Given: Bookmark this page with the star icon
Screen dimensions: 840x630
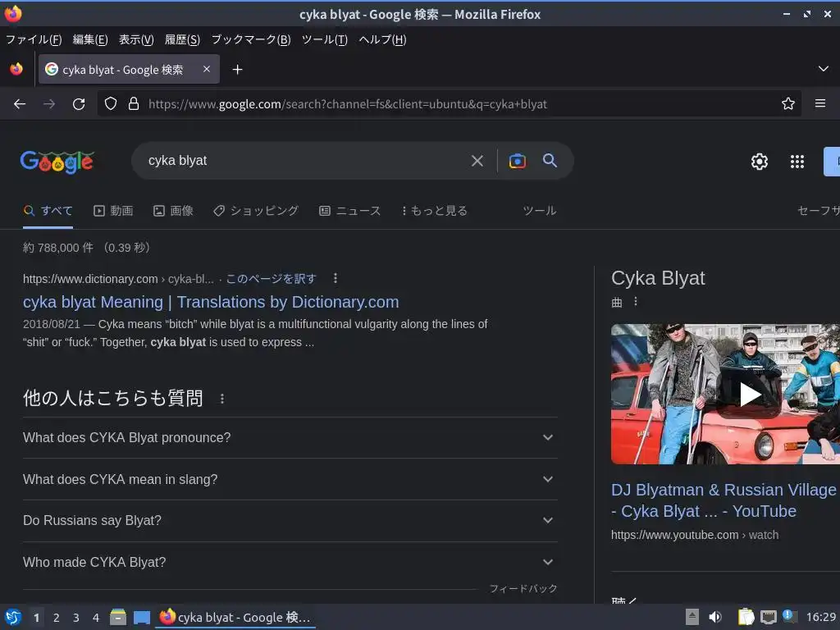Looking at the screenshot, I should [787, 103].
